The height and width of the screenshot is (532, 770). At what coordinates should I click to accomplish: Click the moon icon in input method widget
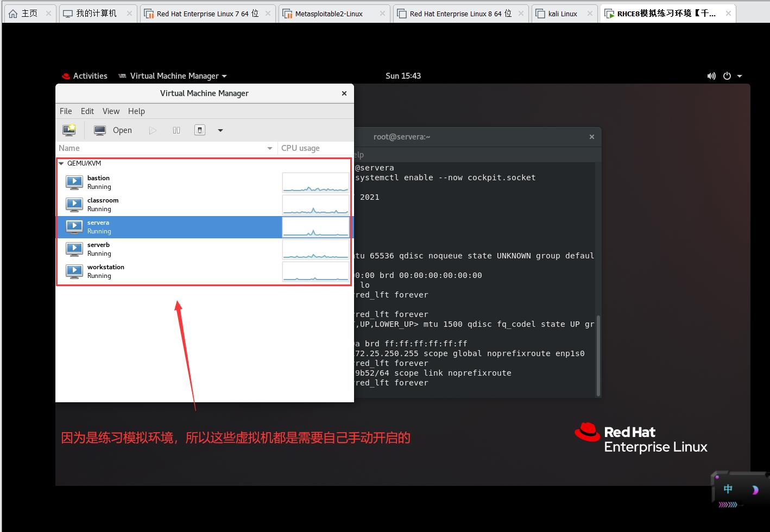coord(755,490)
